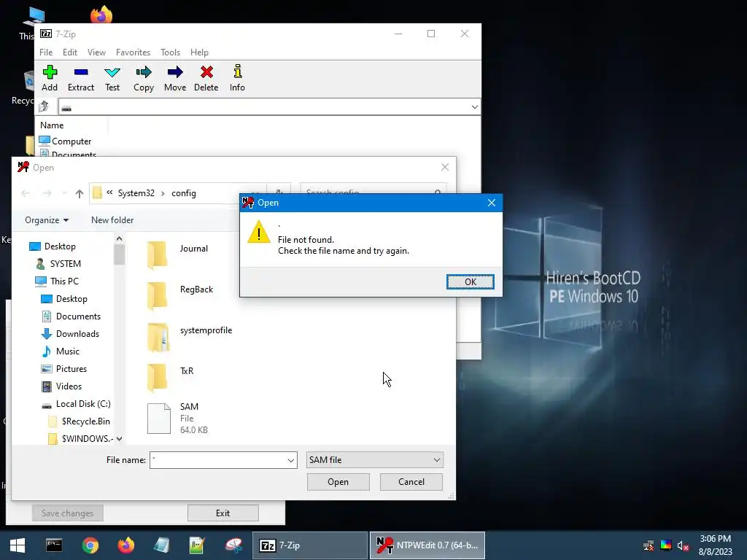Open the Organize dropdown menu
Image resolution: width=747 pixels, height=560 pixels.
click(x=47, y=220)
